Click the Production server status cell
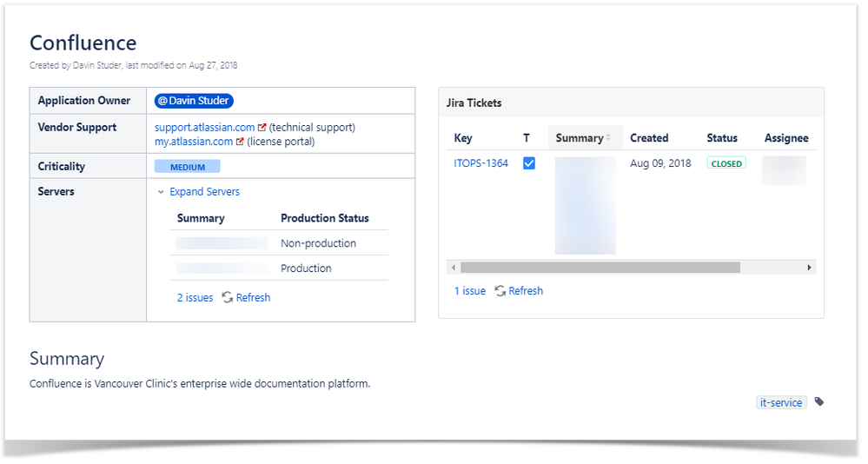This screenshot has height=464, width=868. tap(306, 268)
